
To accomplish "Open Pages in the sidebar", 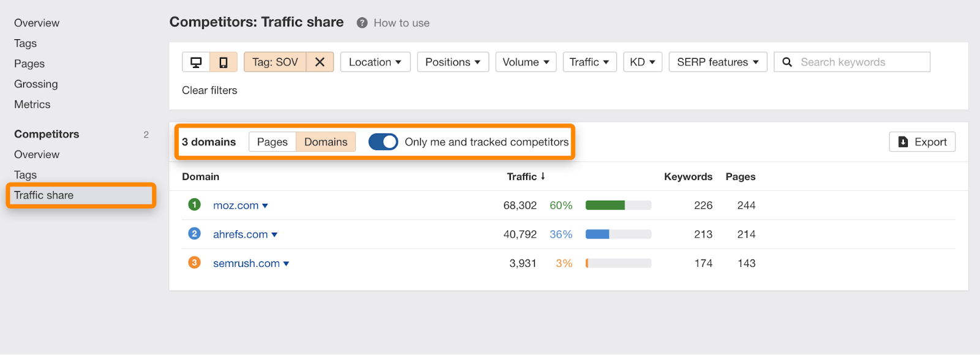I will coord(29,64).
